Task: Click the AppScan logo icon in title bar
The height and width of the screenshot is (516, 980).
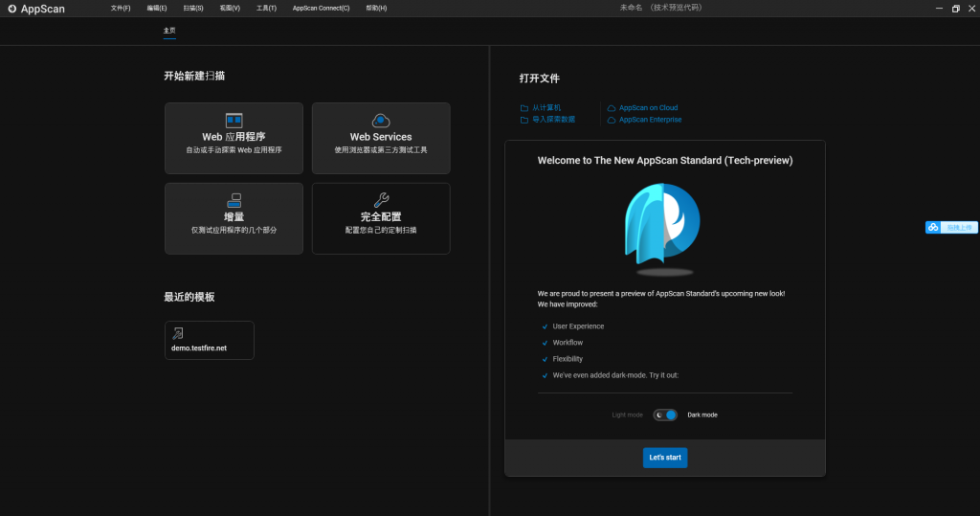Action: pyautogui.click(x=11, y=9)
